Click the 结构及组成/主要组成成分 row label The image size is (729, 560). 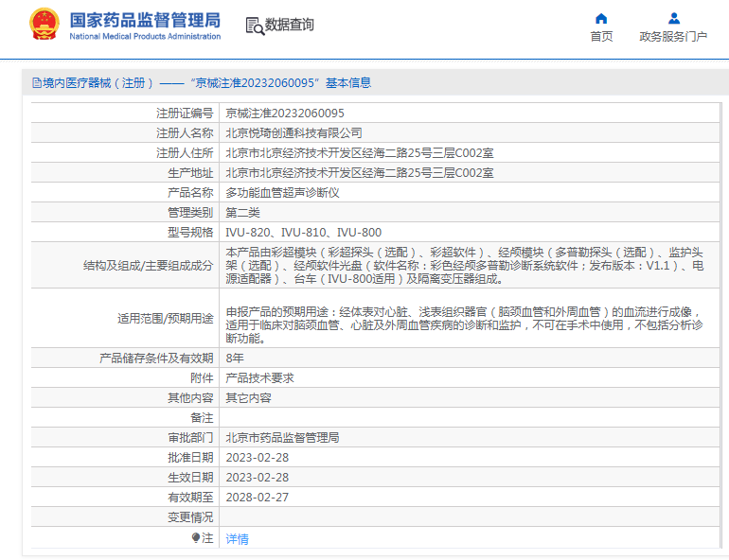pos(148,266)
